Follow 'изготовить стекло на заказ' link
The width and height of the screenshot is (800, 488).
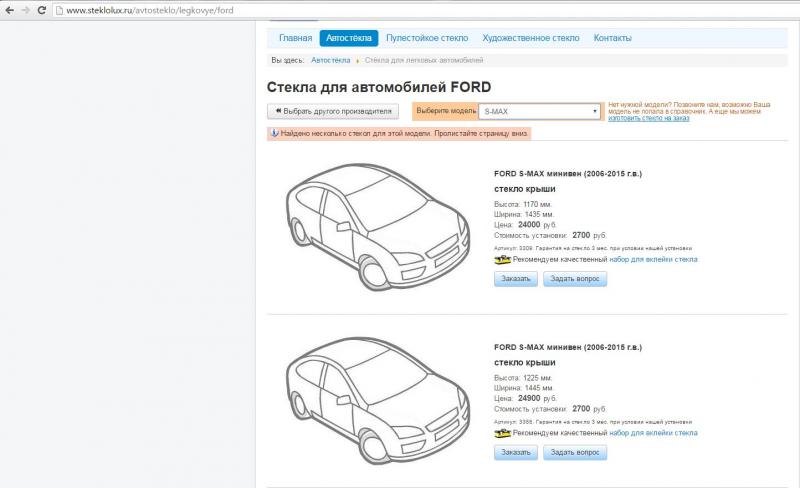pos(648,118)
